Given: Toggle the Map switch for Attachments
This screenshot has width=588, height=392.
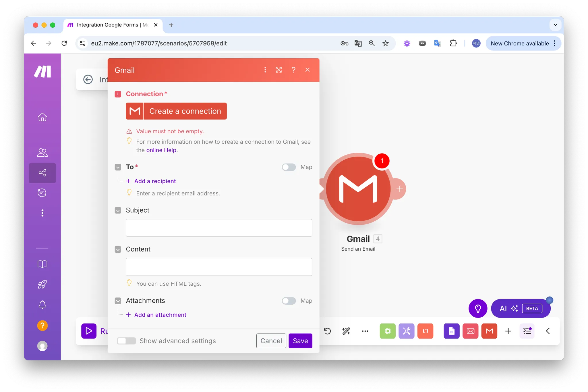Looking at the screenshot, I should tap(289, 301).
